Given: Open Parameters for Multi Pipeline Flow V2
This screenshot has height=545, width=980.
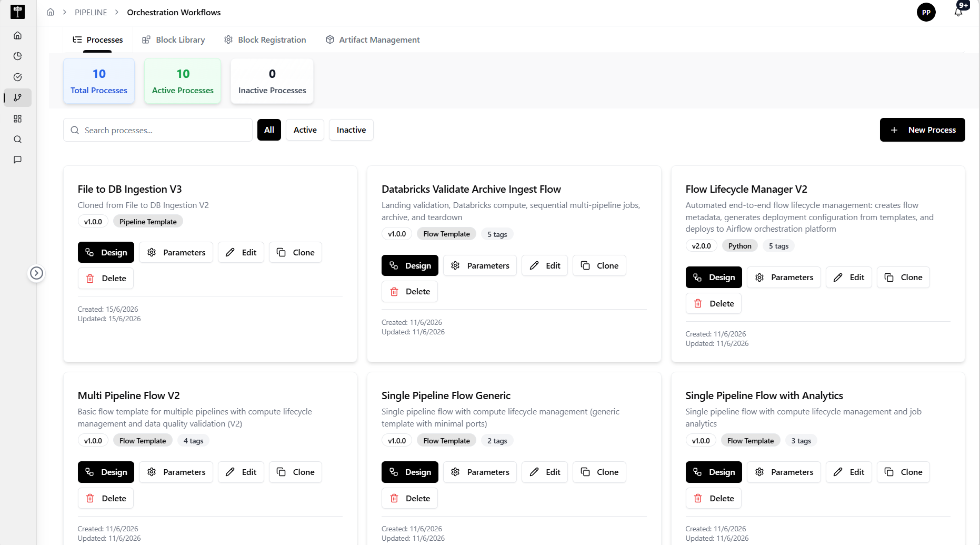Looking at the screenshot, I should (x=176, y=472).
